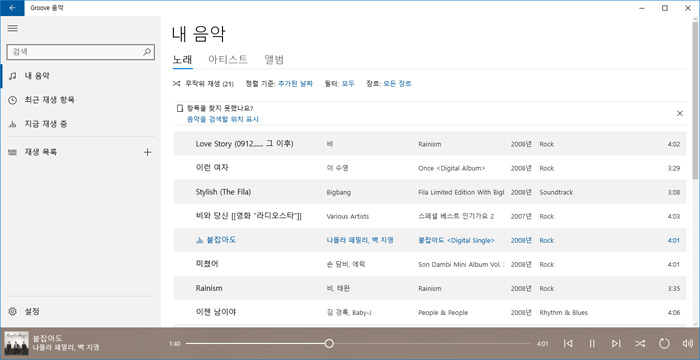Open the volume control
This screenshot has width=700, height=360.
click(688, 343)
